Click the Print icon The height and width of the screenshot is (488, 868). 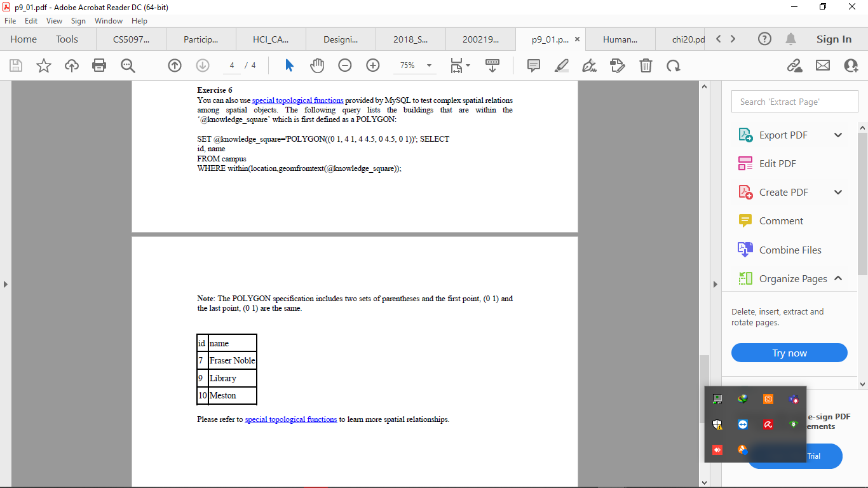coord(100,65)
